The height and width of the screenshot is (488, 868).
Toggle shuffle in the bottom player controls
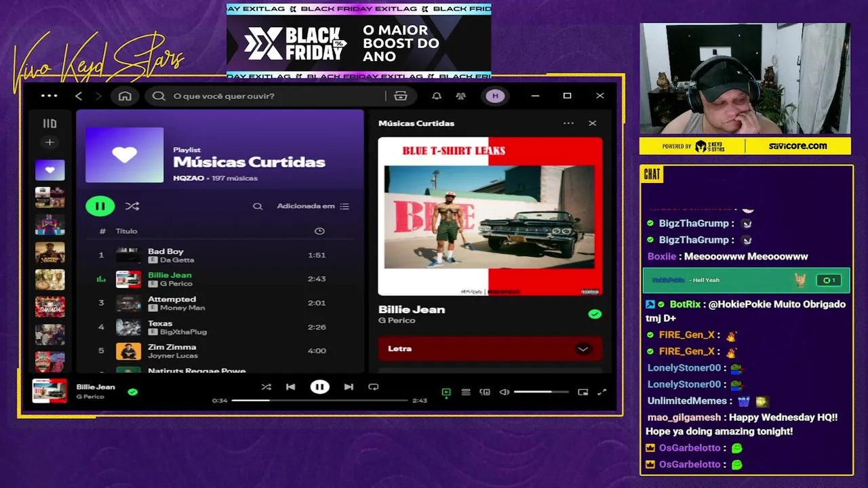click(x=267, y=387)
